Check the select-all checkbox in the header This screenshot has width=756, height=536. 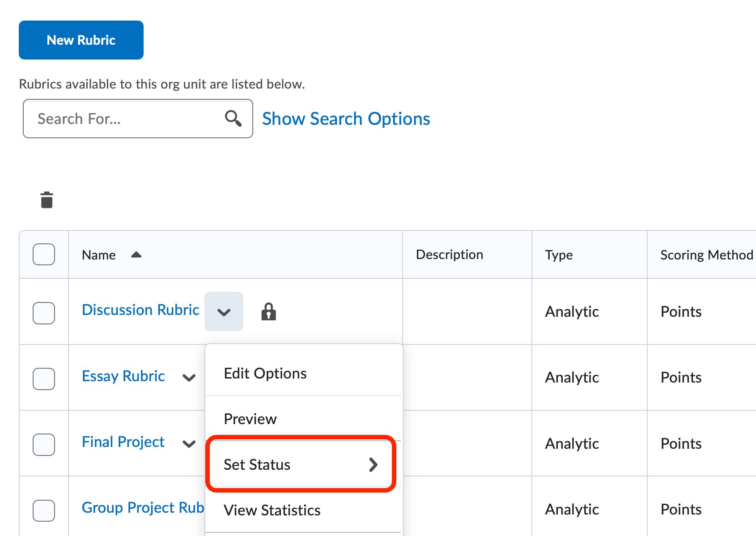point(43,254)
